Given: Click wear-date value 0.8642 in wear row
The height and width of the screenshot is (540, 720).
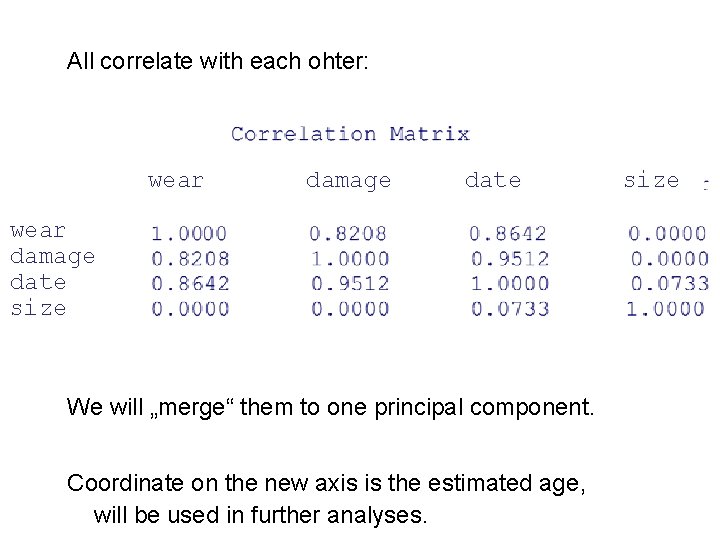Looking at the screenshot, I should coord(508,234).
